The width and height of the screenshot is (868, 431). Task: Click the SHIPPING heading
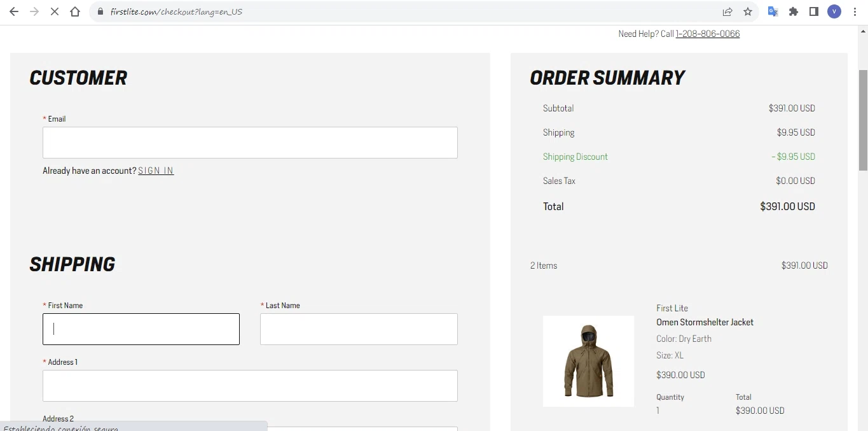pos(72,264)
